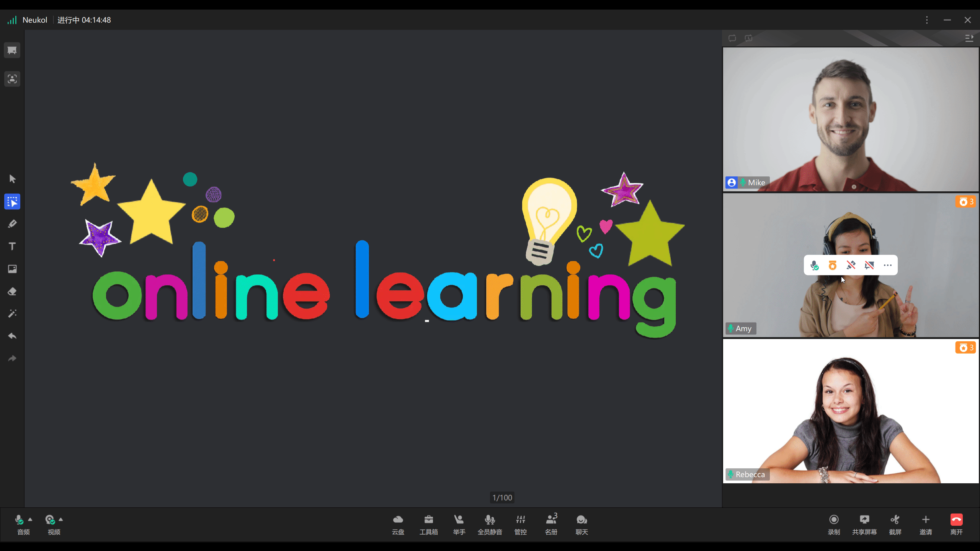Choose the area selection tool
This screenshot has width=980, height=551.
tap(12, 202)
